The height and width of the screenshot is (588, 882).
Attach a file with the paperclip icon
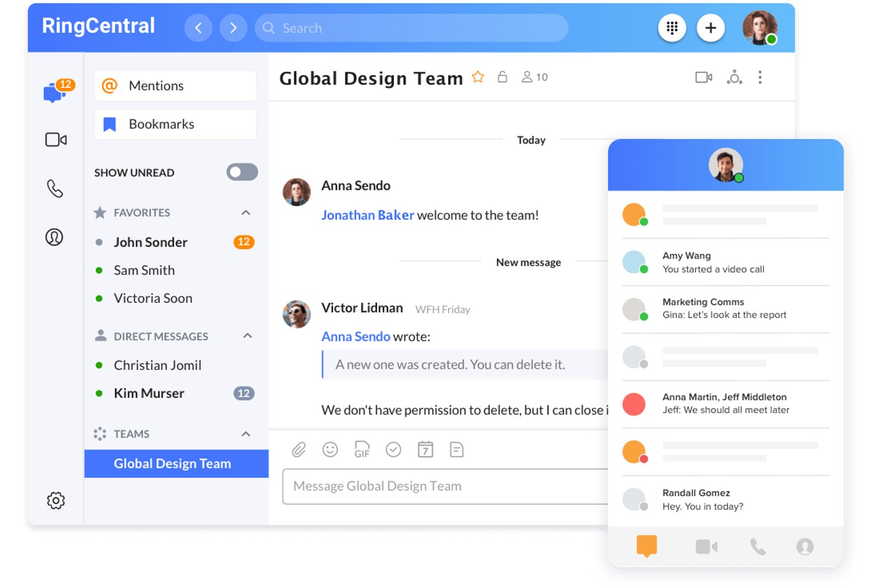299,450
